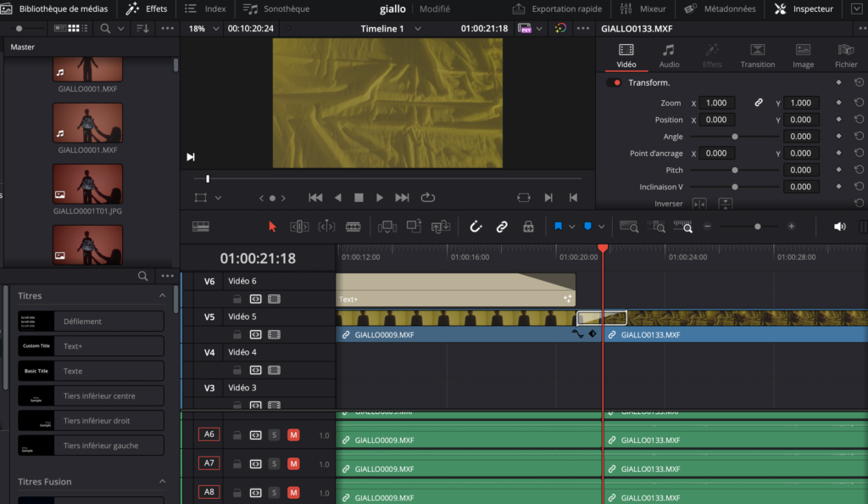The width and height of the screenshot is (868, 504).
Task: Open the Transition inspector tab
Action: click(757, 56)
